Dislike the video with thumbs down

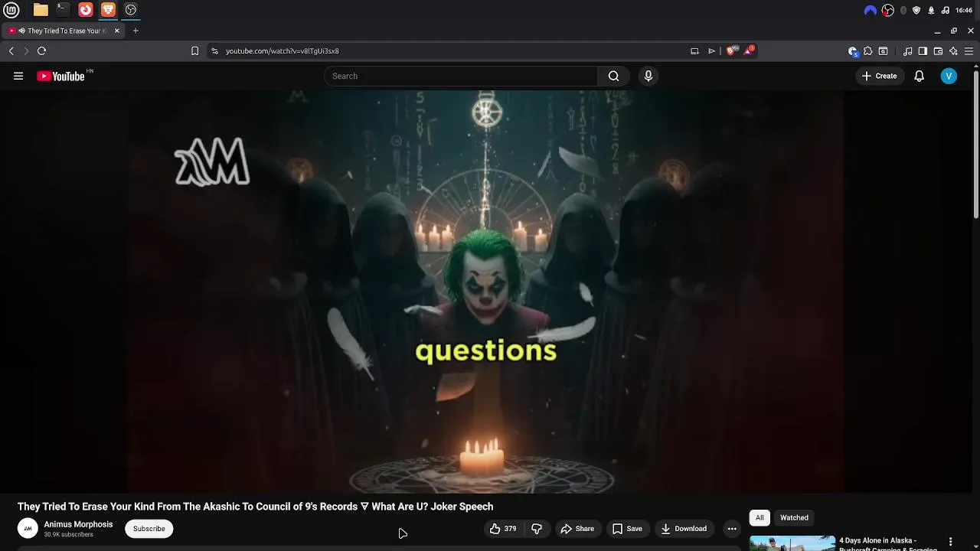[537, 529]
